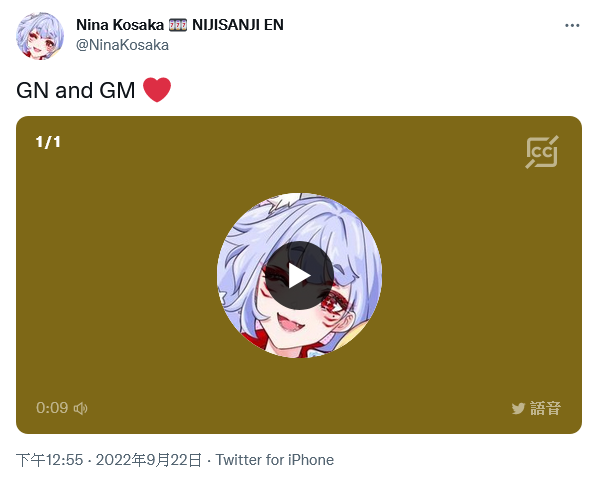Click Nina Kosaka's profile avatar
The width and height of the screenshot is (598, 484).
[x=40, y=36]
